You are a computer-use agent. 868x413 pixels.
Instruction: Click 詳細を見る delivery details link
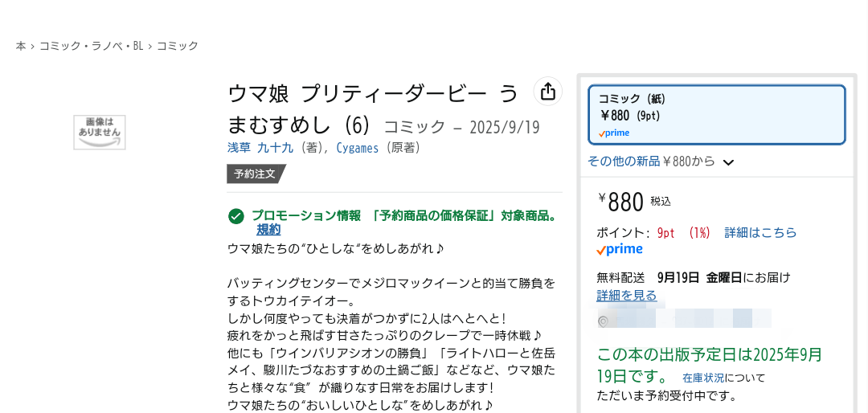(x=627, y=295)
